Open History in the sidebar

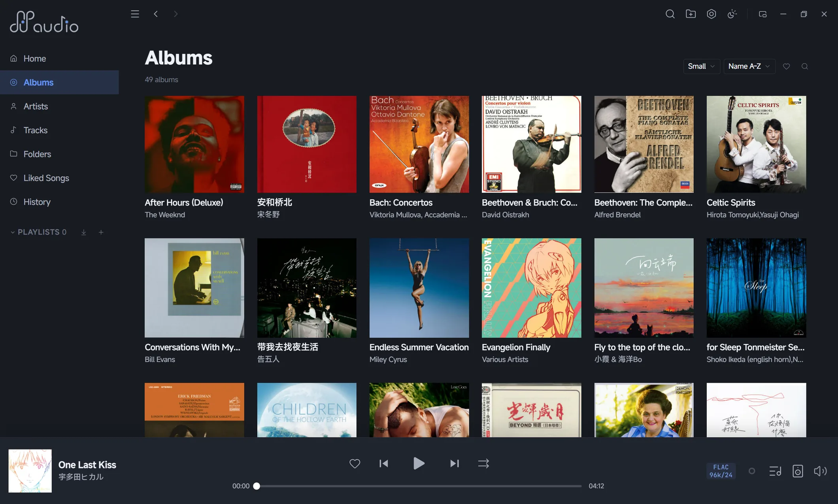point(59,202)
